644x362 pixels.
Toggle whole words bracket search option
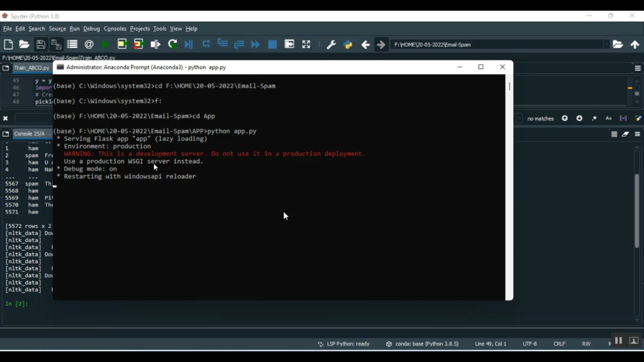(x=623, y=118)
